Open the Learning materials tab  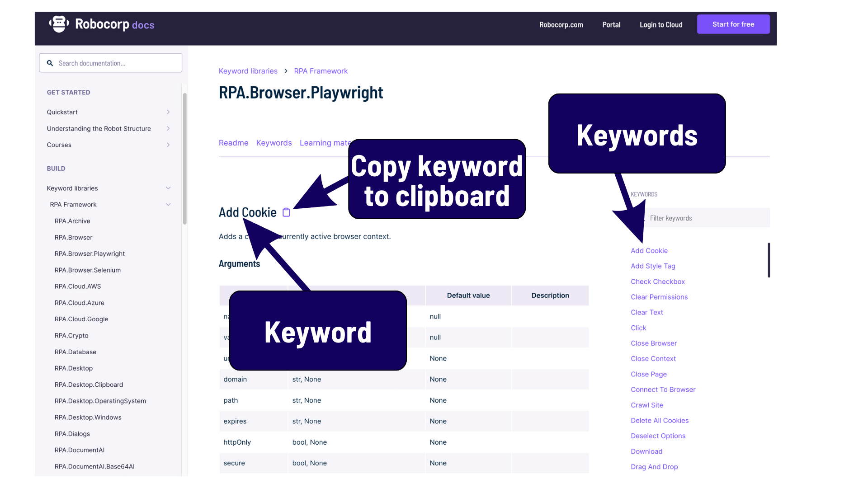pyautogui.click(x=324, y=143)
